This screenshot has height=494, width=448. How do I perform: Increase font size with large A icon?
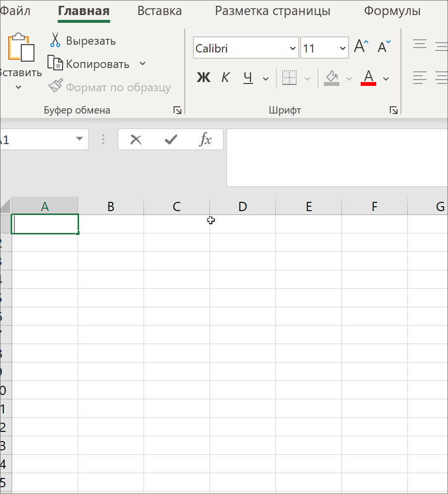[361, 47]
